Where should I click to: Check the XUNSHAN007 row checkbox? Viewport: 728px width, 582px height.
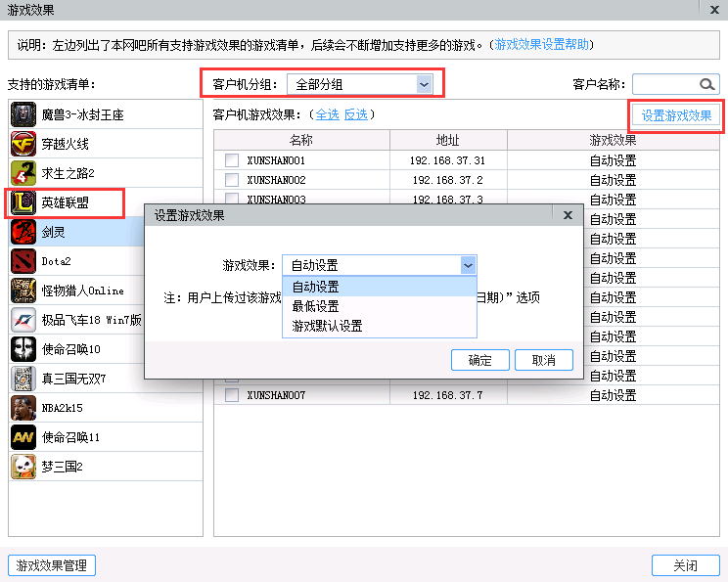(x=232, y=395)
